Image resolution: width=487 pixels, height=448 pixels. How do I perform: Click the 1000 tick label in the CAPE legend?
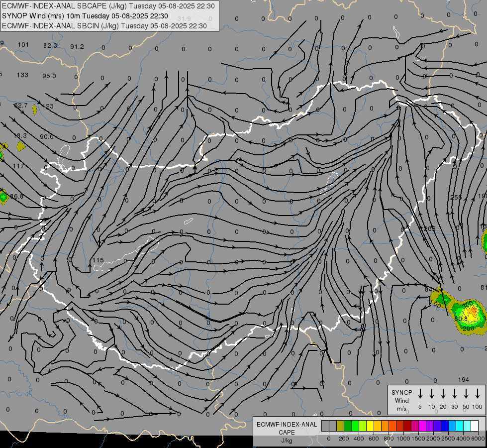pyautogui.click(x=403, y=439)
